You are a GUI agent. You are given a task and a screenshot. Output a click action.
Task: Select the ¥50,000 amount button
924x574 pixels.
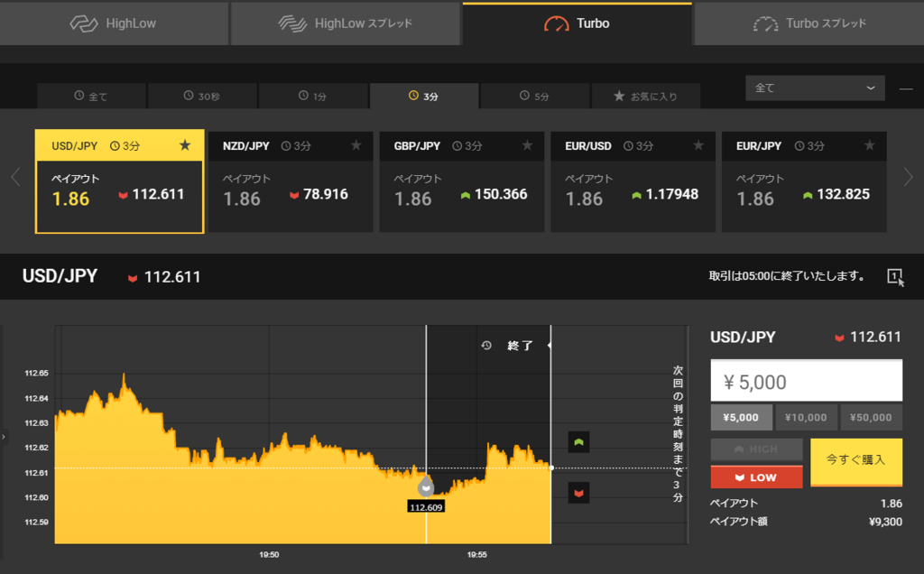[x=871, y=417]
